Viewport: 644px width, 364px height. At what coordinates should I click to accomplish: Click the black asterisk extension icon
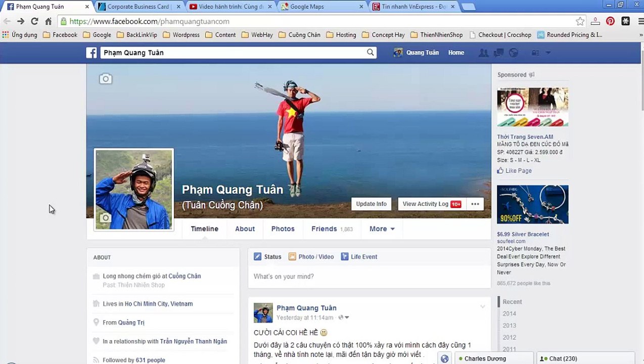(x=625, y=21)
